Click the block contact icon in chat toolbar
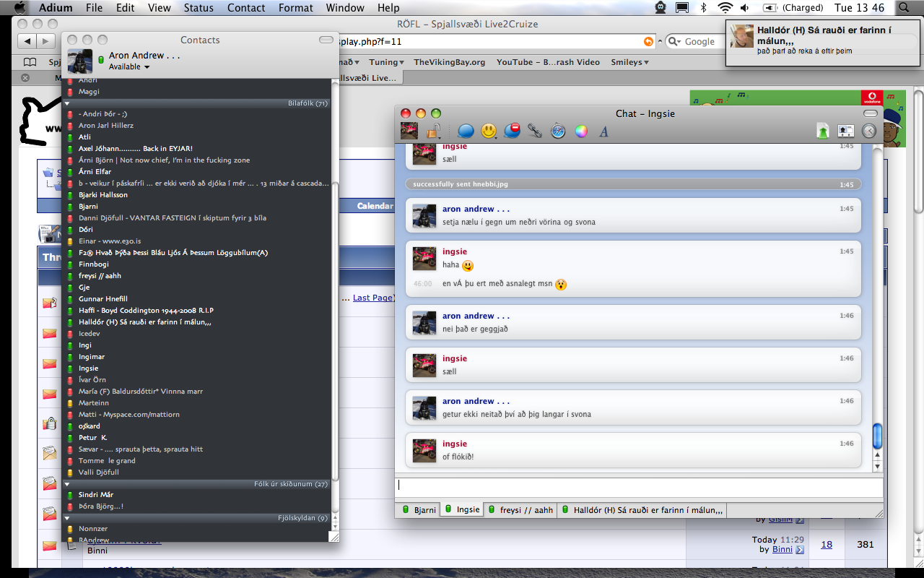The width and height of the screenshot is (924, 578). [x=512, y=131]
